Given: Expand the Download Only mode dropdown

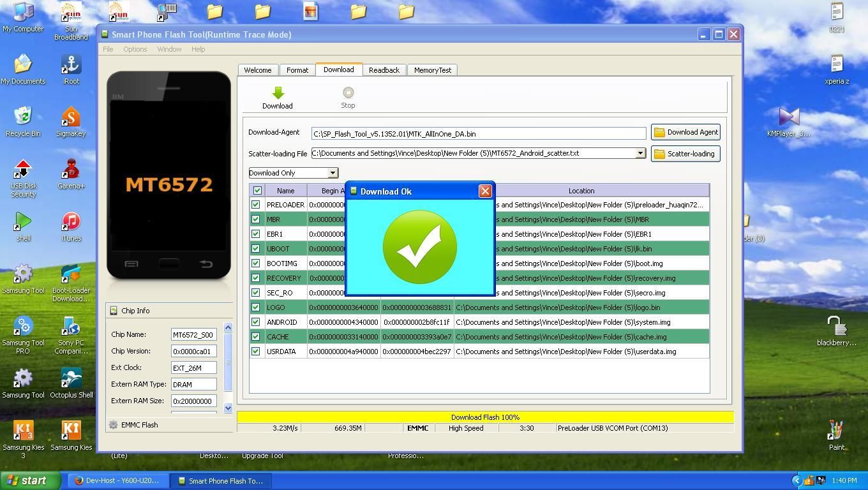Looking at the screenshot, I should (x=333, y=173).
